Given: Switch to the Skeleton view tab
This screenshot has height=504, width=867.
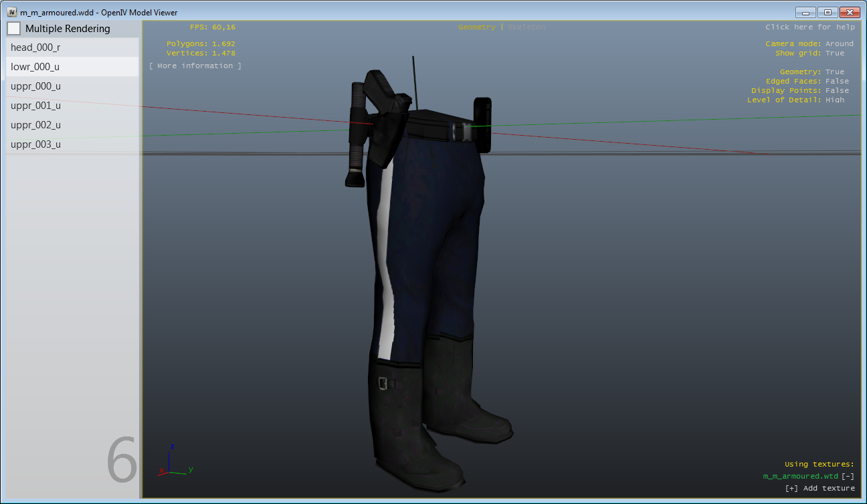Looking at the screenshot, I should click(526, 27).
